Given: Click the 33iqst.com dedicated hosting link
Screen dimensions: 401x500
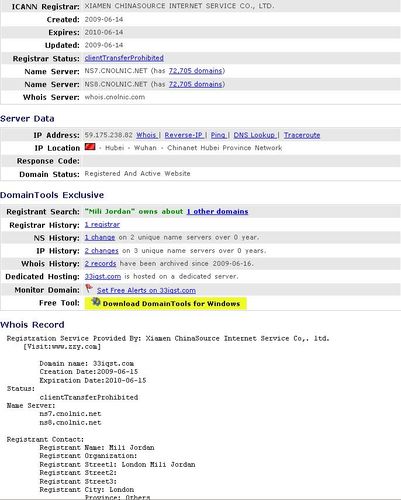Looking at the screenshot, I should (x=103, y=276).
